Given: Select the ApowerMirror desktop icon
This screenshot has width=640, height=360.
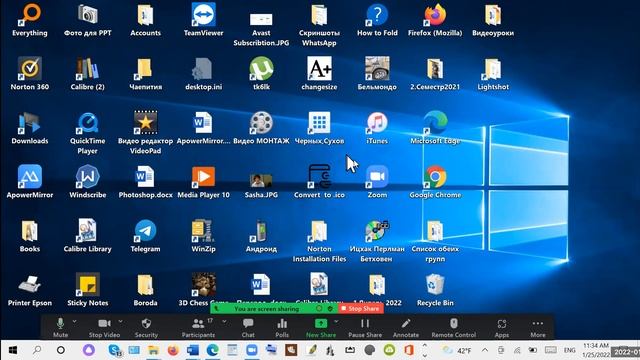Looking at the screenshot, I should point(30,176).
